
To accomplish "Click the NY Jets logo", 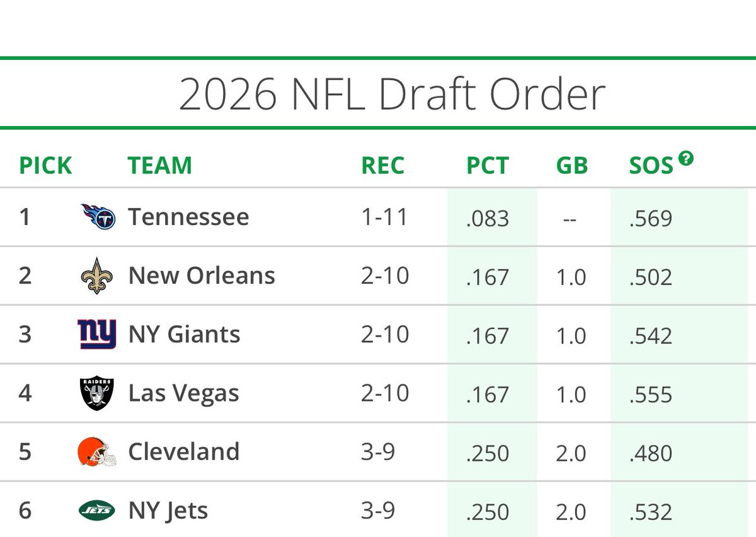I will [97, 511].
